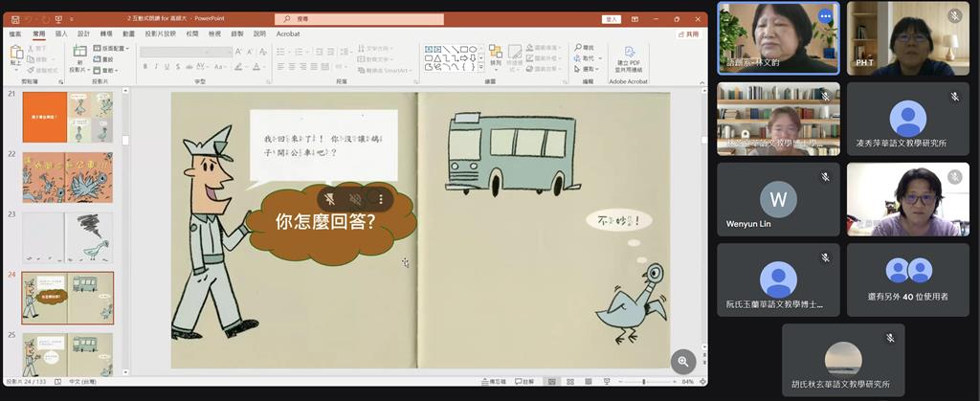The width and height of the screenshot is (980, 401).
Task: Open the 排列 (Arrange) dropdown
Action: click(496, 56)
